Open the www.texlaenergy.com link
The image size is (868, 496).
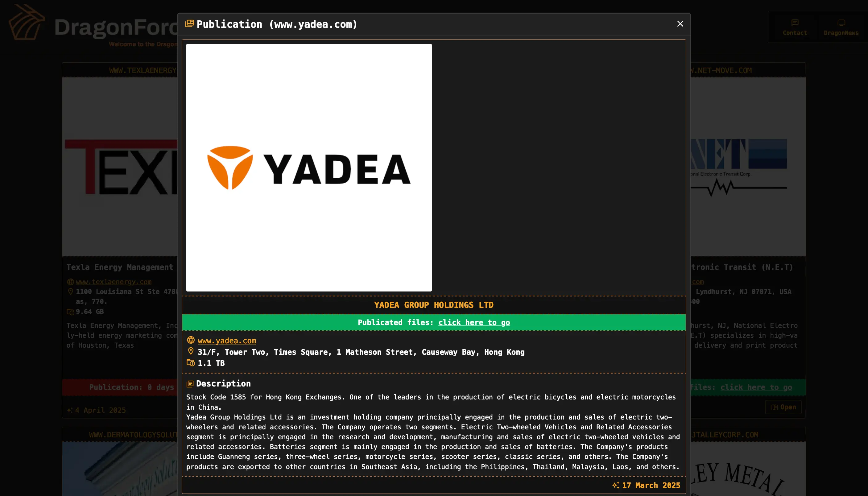[x=114, y=282]
